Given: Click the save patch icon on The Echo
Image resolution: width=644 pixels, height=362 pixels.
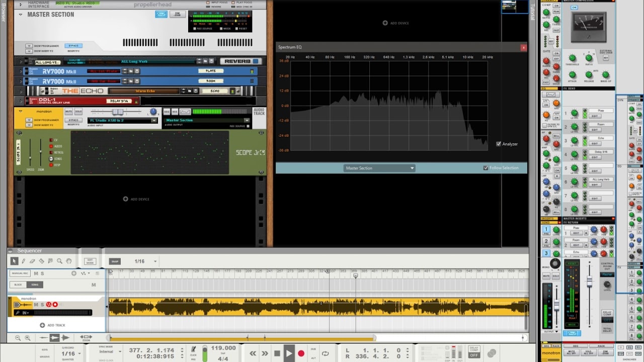Looking at the screenshot, I should tap(195, 91).
